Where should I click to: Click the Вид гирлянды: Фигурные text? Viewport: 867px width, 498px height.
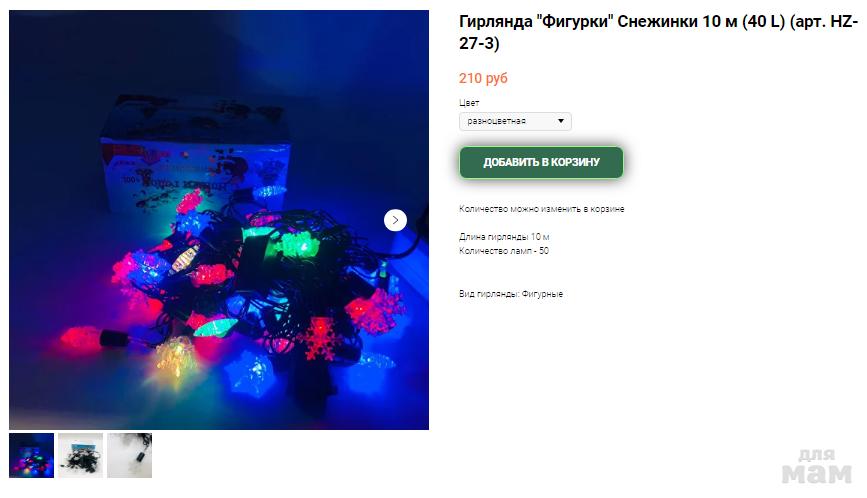[x=511, y=294]
